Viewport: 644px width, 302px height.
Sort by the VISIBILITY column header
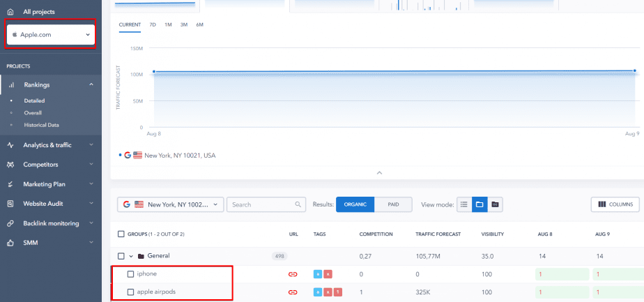click(x=493, y=234)
